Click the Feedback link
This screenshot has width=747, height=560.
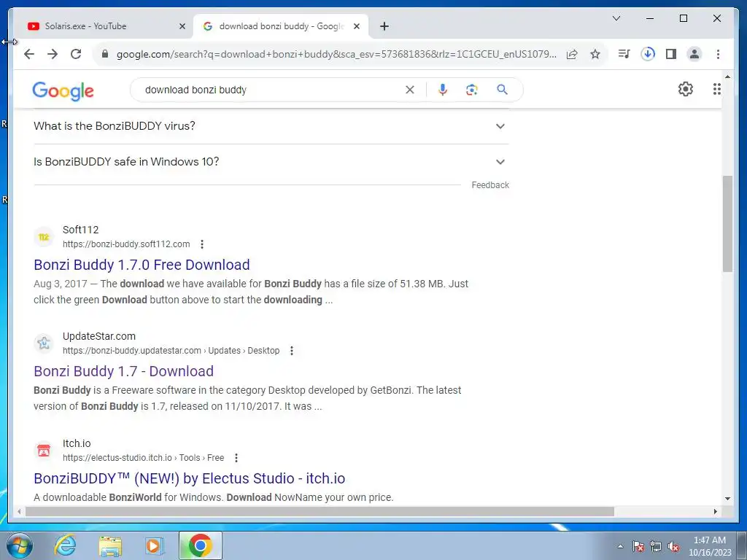point(490,185)
